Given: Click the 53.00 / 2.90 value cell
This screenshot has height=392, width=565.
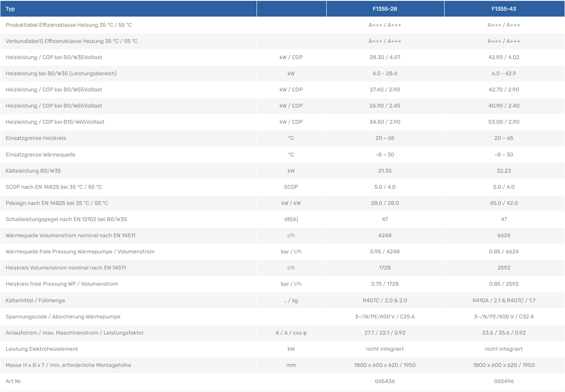Looking at the screenshot, I should click(x=504, y=122).
